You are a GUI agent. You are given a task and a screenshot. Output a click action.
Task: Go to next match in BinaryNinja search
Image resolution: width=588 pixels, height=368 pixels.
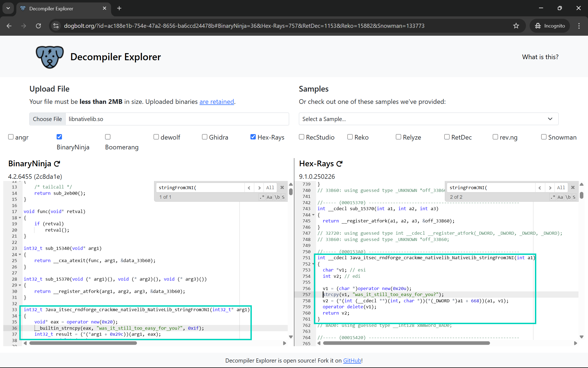259,188
